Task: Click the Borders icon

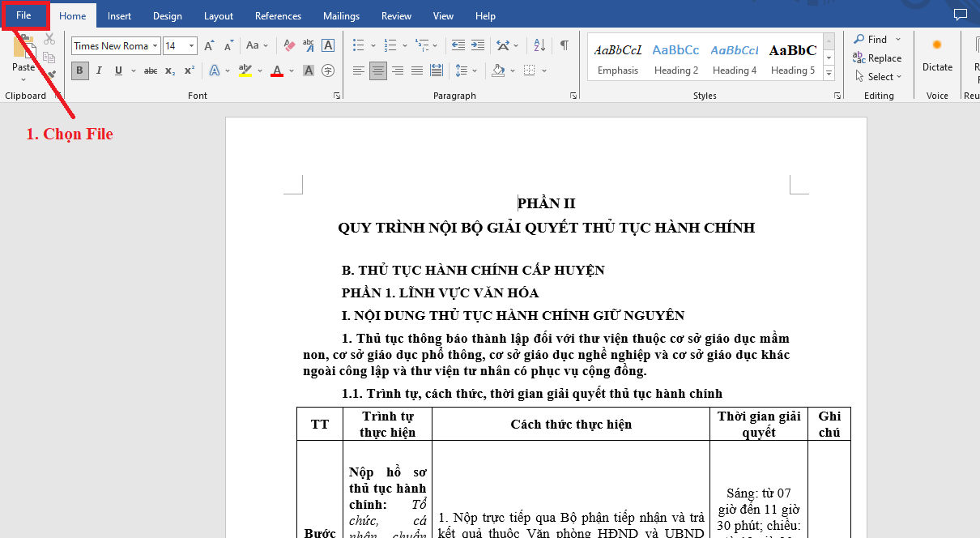Action: [528, 70]
